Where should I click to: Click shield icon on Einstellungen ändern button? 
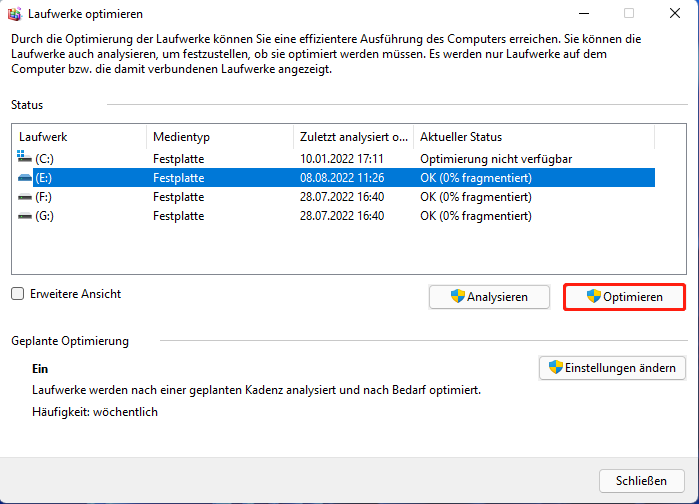[x=555, y=367]
